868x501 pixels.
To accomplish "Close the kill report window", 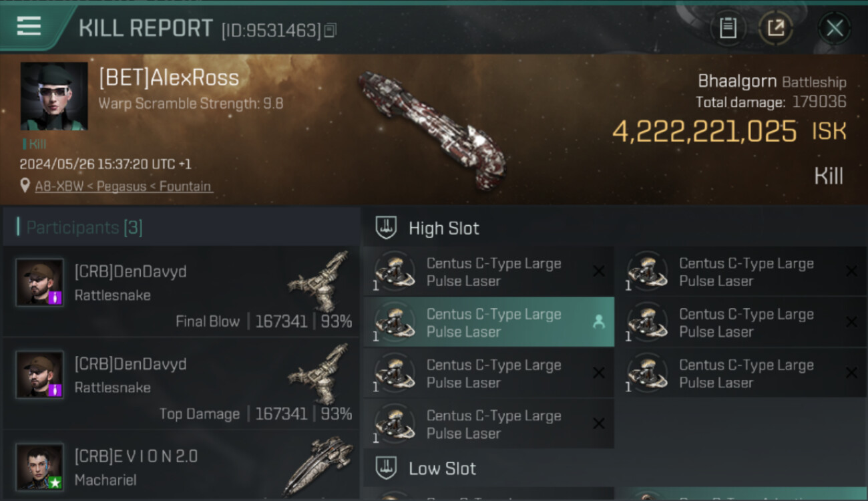I will point(834,28).
